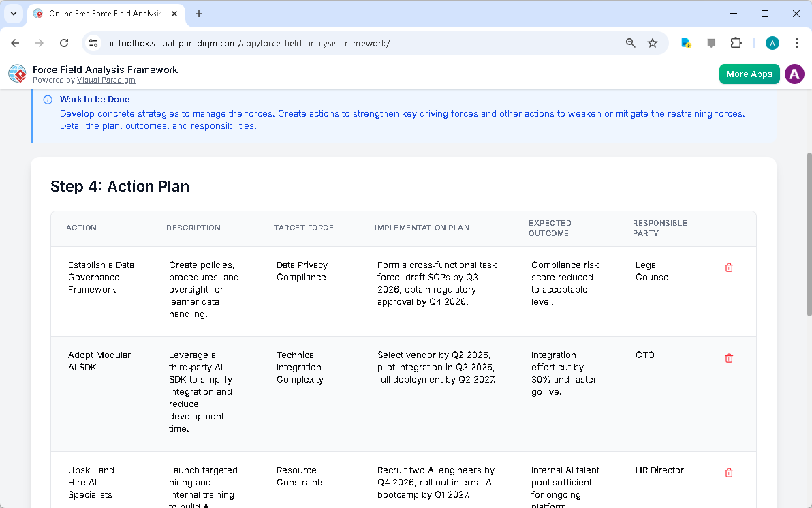Image resolution: width=812 pixels, height=508 pixels.
Task: Open the Chrome profile avatar menu
Action: pyautogui.click(x=772, y=42)
